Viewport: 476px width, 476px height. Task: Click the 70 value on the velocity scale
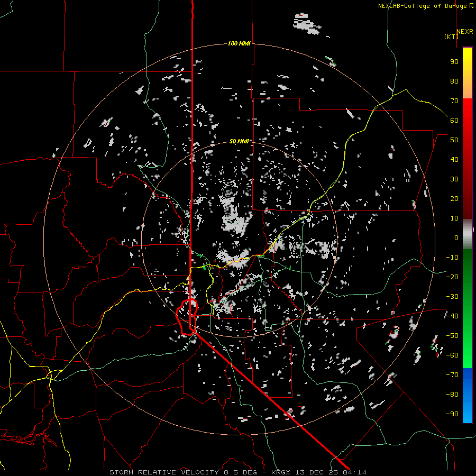(x=454, y=101)
